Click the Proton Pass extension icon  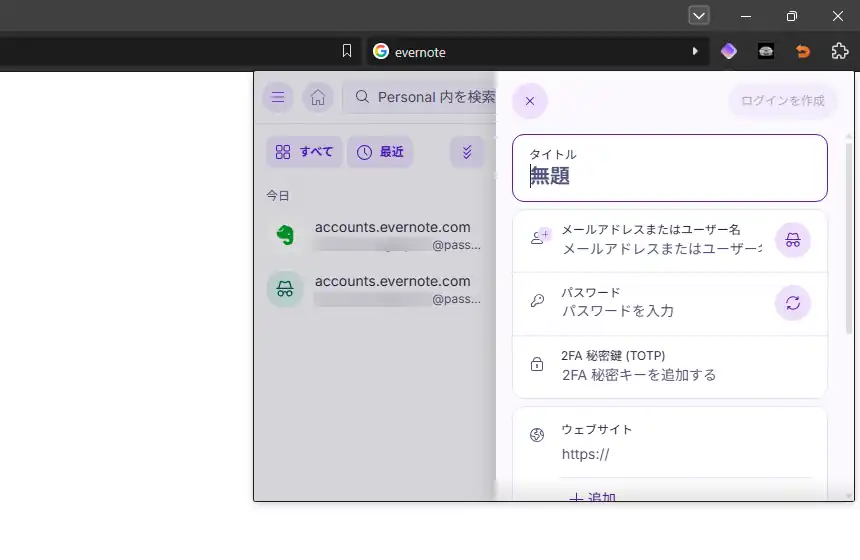tap(729, 51)
